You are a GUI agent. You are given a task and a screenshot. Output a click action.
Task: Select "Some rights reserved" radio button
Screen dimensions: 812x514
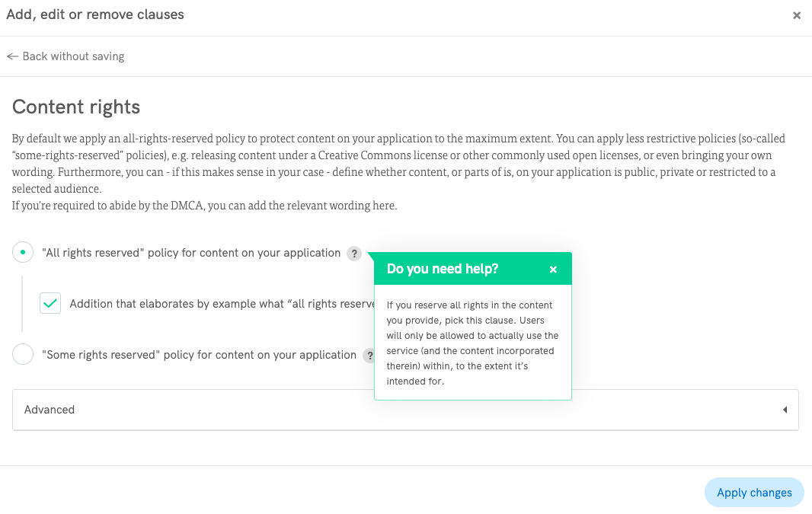[x=23, y=354]
